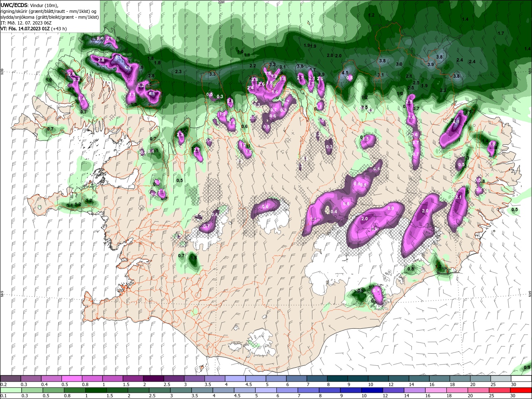Image resolution: width=532 pixels, height=399 pixels.
Task: Select the 'VT: Fös. 14.07.2023 01Z' valid time
Action: pos(25,29)
